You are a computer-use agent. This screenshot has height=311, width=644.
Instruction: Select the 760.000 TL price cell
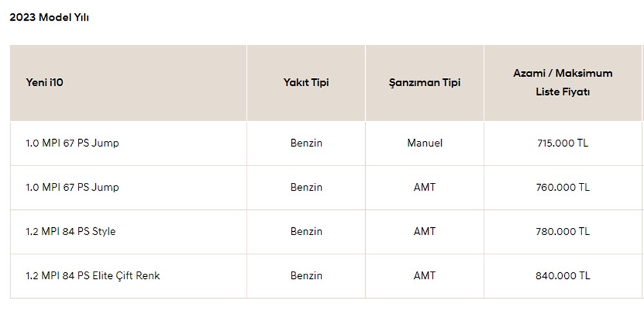click(563, 187)
